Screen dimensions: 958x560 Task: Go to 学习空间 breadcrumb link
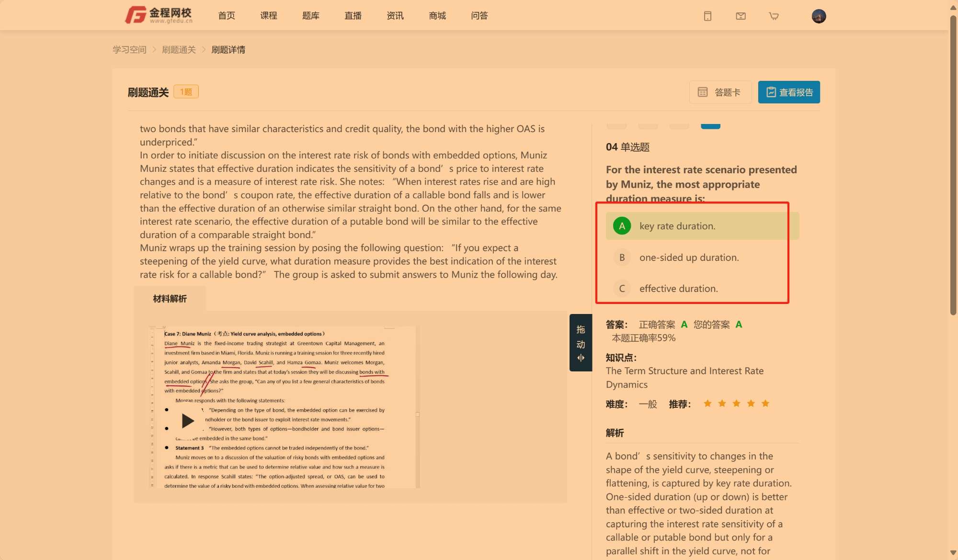coord(129,50)
